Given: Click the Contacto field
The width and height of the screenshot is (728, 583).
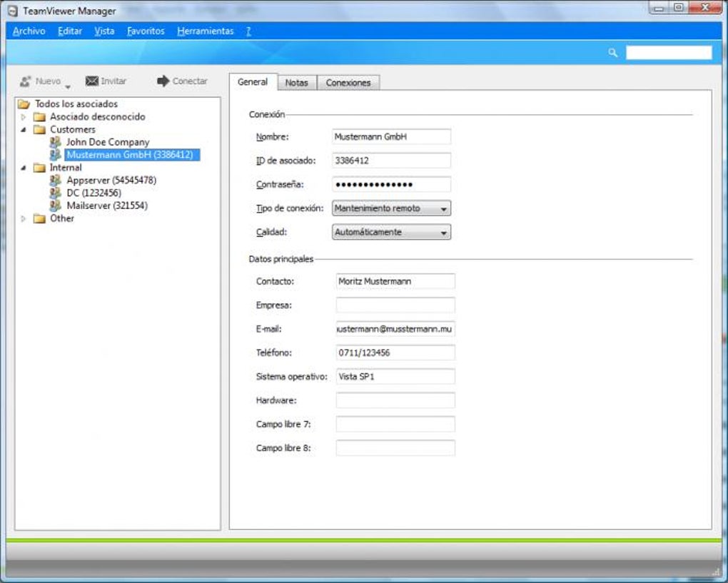Looking at the screenshot, I should pos(395,281).
